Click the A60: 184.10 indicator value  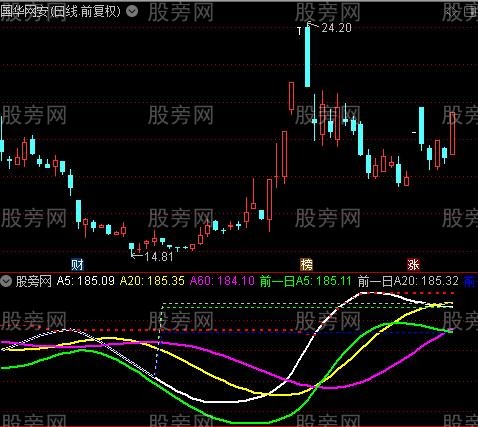coord(222,281)
